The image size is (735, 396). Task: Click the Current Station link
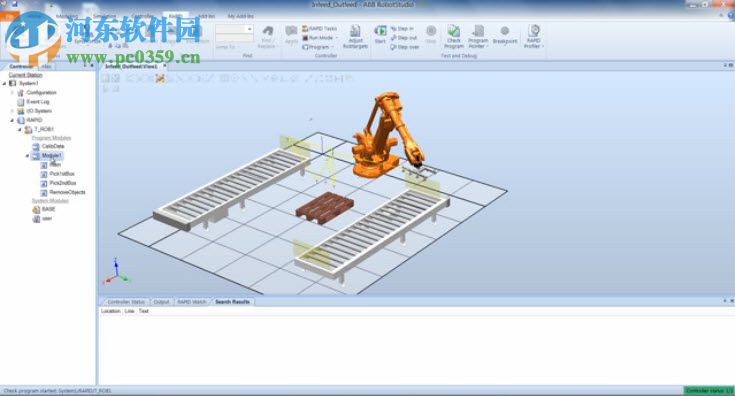[25, 75]
